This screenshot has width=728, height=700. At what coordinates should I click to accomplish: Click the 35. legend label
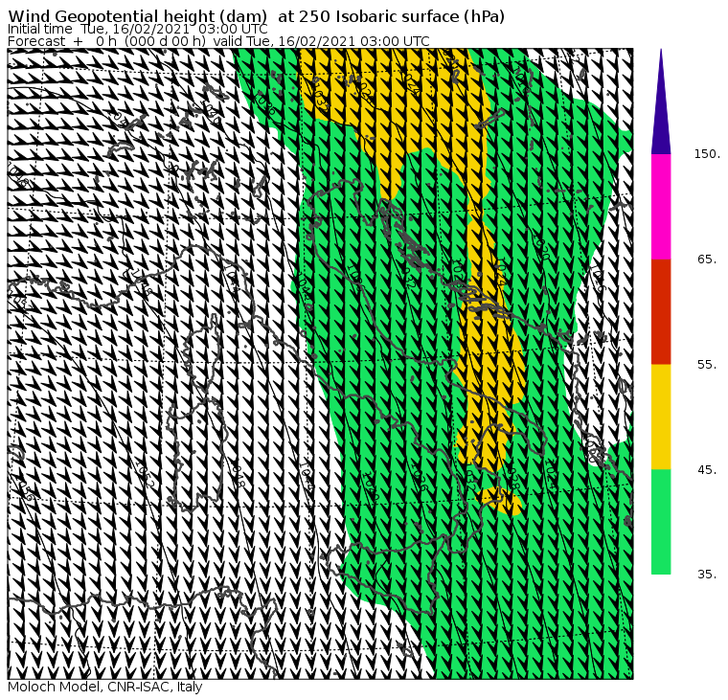tap(707, 575)
